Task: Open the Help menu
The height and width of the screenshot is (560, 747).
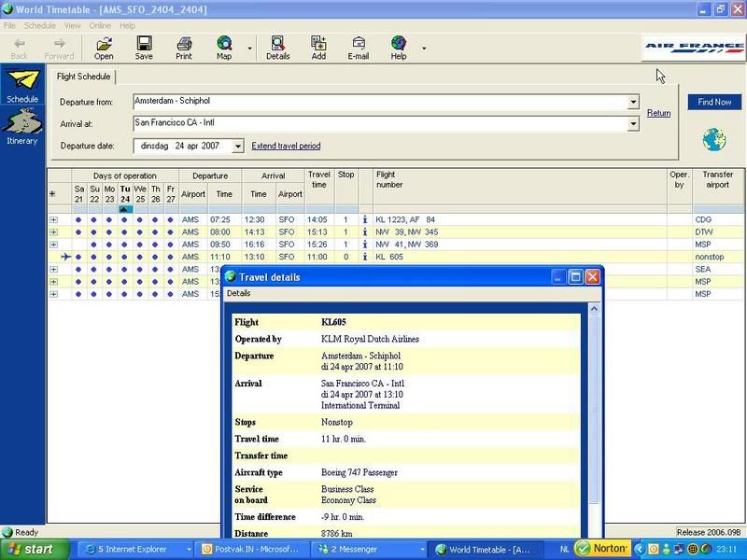Action: [x=127, y=26]
